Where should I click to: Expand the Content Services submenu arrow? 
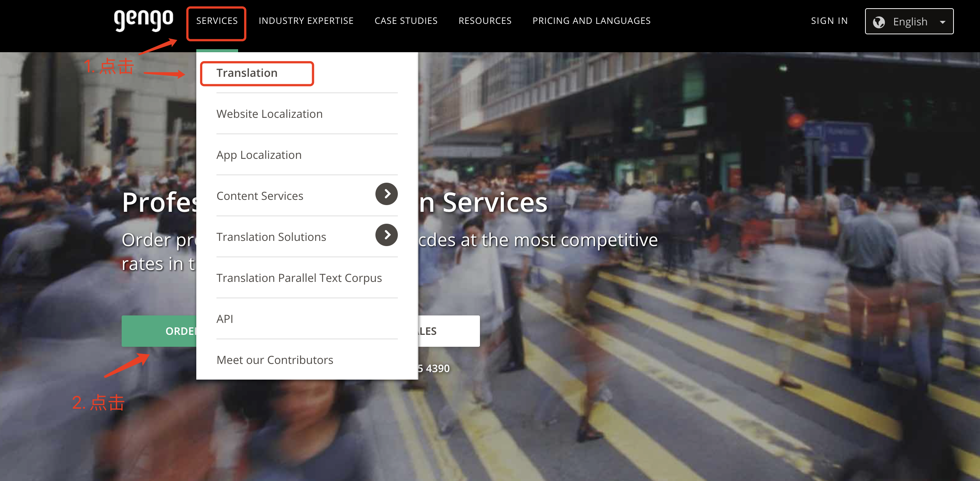click(x=386, y=194)
